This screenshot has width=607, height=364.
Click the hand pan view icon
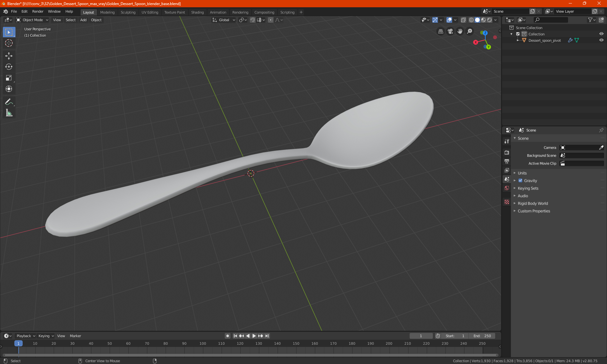460,31
